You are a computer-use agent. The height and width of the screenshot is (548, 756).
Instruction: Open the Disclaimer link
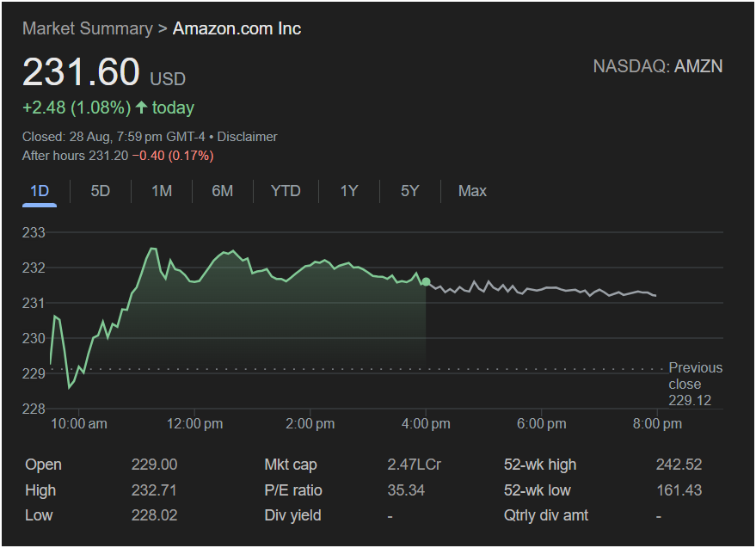247,137
